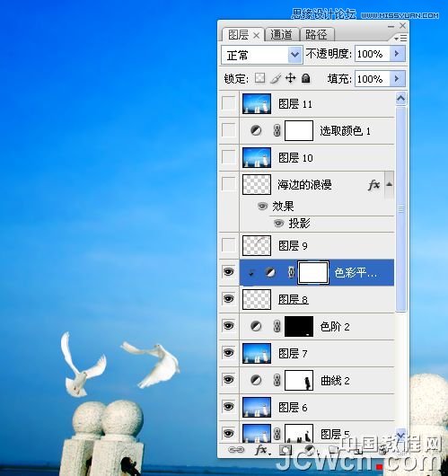Image resolution: width=448 pixels, height=476 pixels.
Task: Click the lock position move icon
Action: coord(291,78)
